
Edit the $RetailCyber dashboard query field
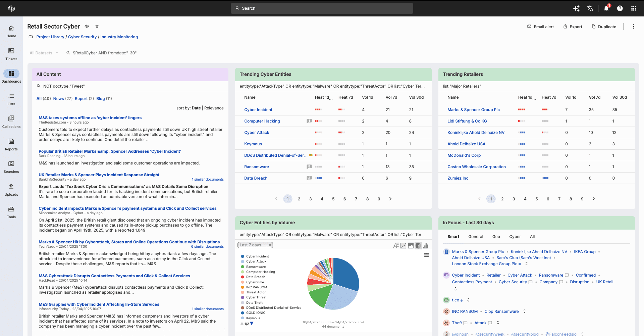click(x=104, y=53)
